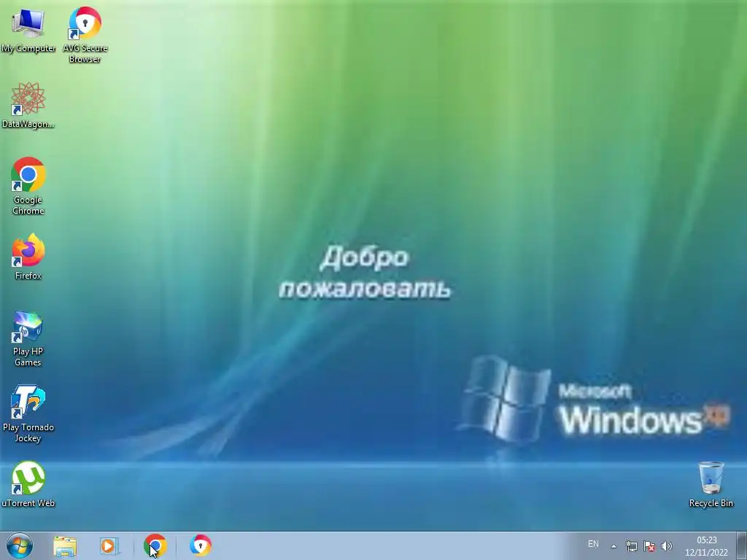Click the Show desktop button strip

[742, 545]
